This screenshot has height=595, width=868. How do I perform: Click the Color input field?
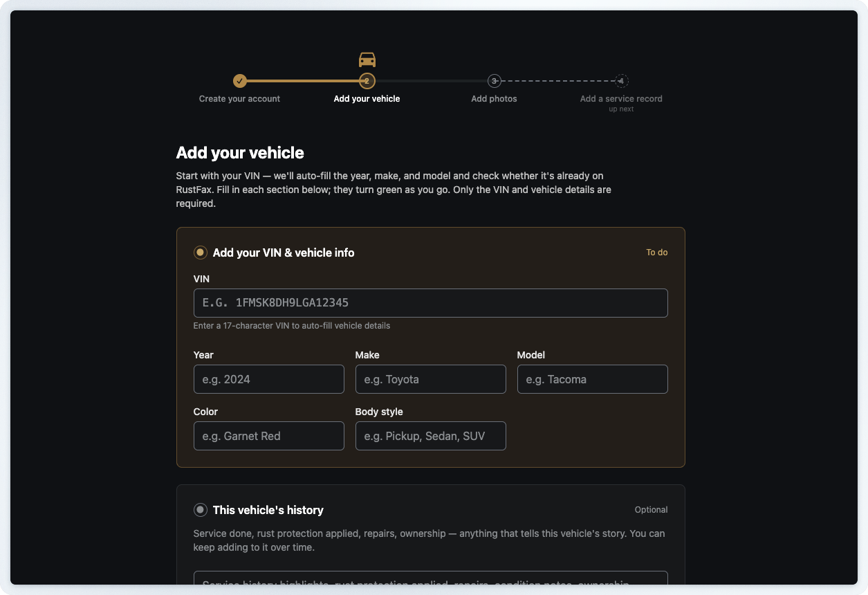pyautogui.click(x=268, y=436)
